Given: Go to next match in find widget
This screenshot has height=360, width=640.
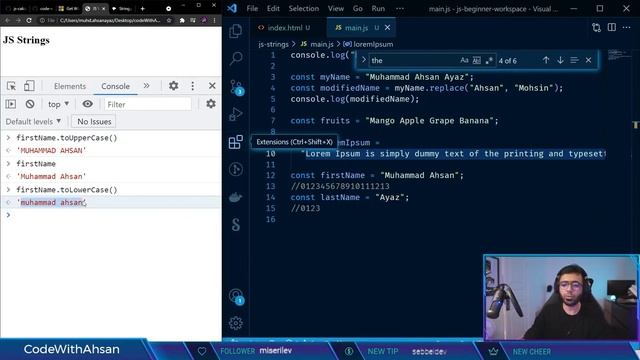Looking at the screenshot, I should 560,60.
